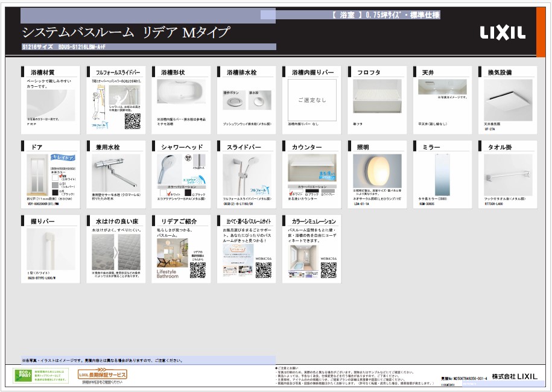Click the 換気設備 ventilation fan photo
Screen dimensions: 552x392
coord(508,100)
